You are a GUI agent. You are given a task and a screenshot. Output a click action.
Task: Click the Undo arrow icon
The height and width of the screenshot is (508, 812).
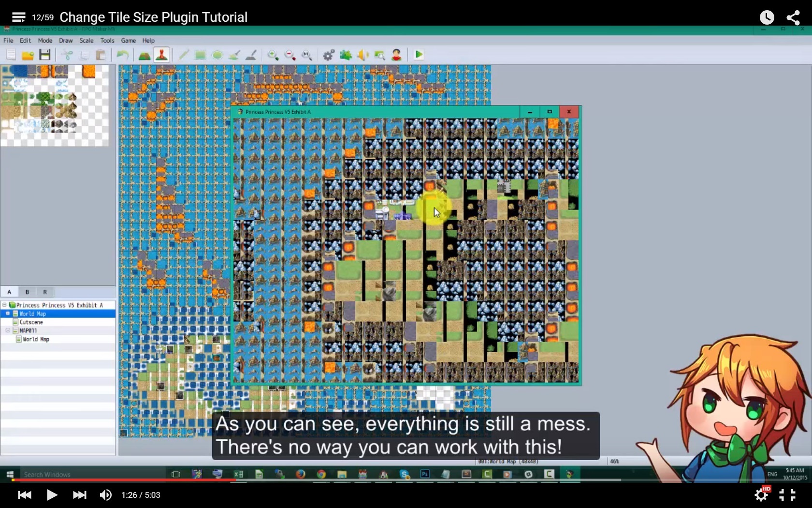[123, 55]
